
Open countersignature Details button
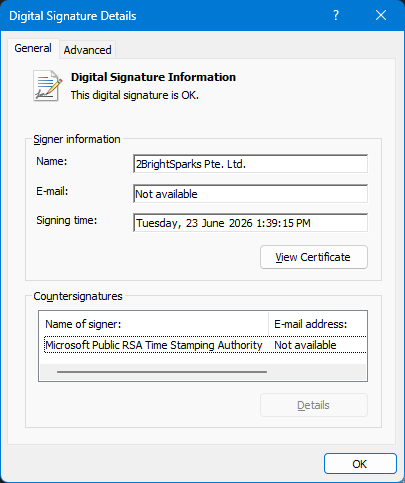pos(314,405)
